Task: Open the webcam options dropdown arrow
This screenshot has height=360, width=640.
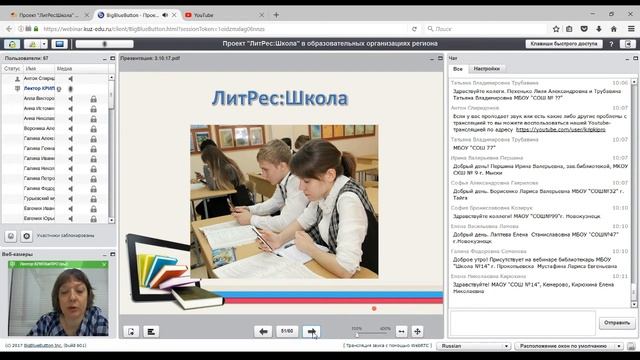Action: click(x=44, y=44)
